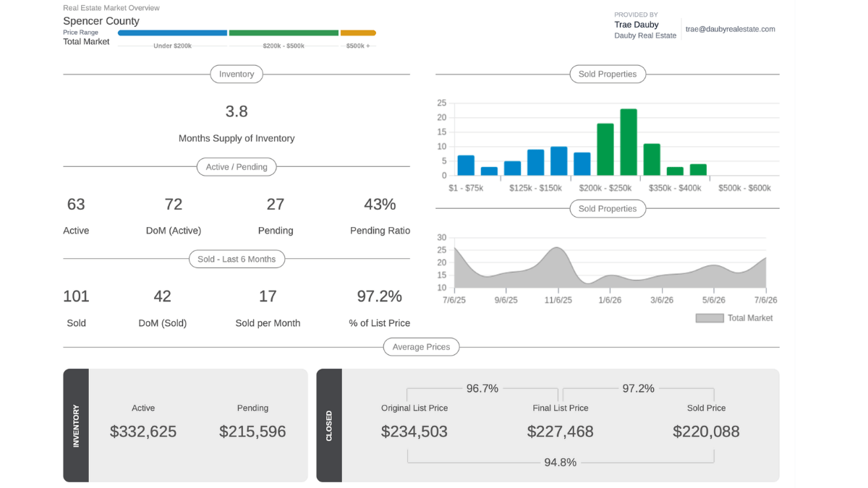Screen dimensions: 868x488
Task: Click the 7/6/26 date on the area chart axis
Action: coord(765,300)
